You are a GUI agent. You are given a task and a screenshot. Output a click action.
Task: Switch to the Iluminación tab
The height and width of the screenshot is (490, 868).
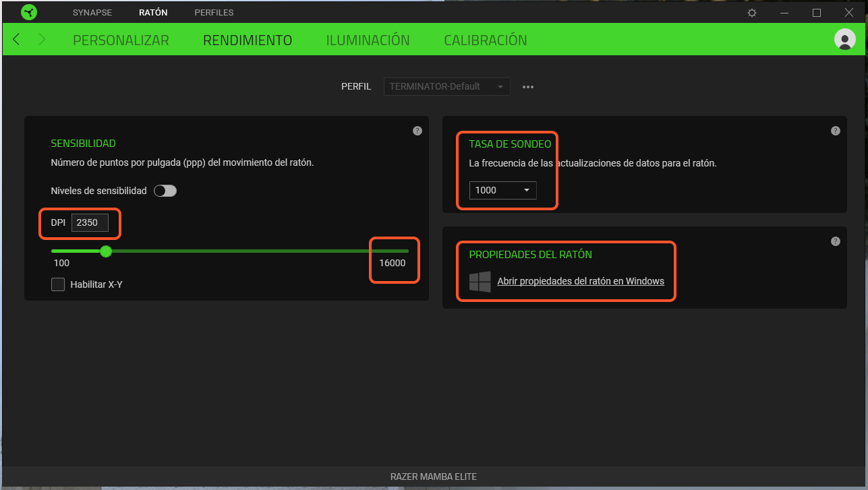point(368,40)
